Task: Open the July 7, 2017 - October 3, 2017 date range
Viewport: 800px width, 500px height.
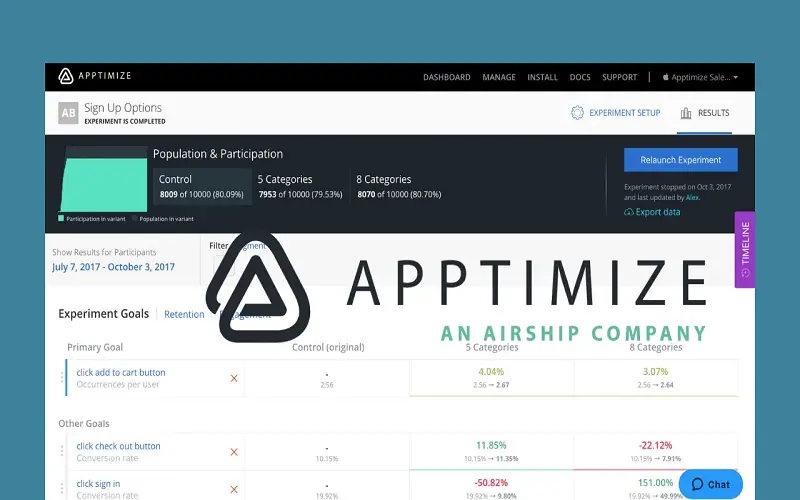Action: pos(113,267)
